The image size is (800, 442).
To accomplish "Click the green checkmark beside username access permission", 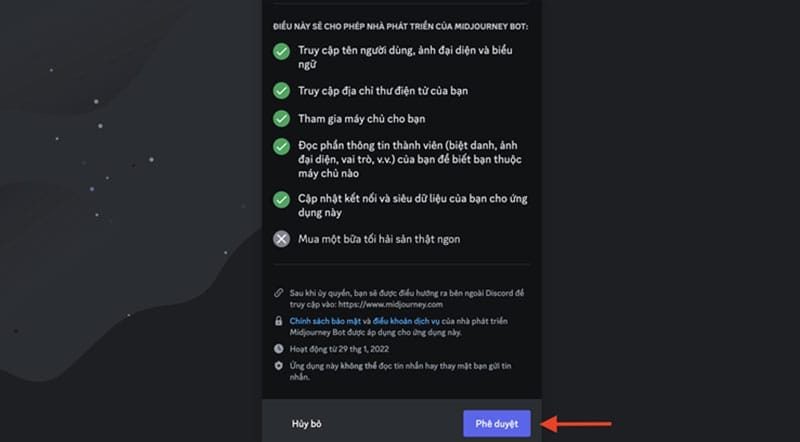I will [x=281, y=51].
